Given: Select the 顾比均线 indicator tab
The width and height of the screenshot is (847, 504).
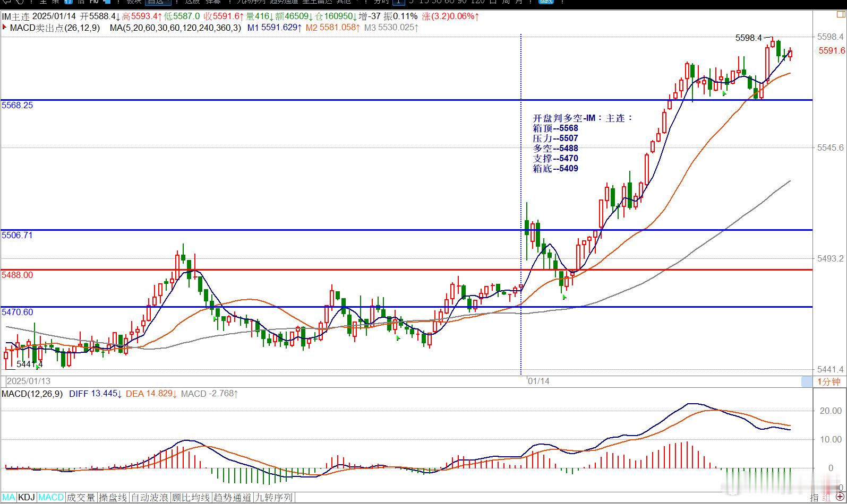Looking at the screenshot, I should (192, 498).
